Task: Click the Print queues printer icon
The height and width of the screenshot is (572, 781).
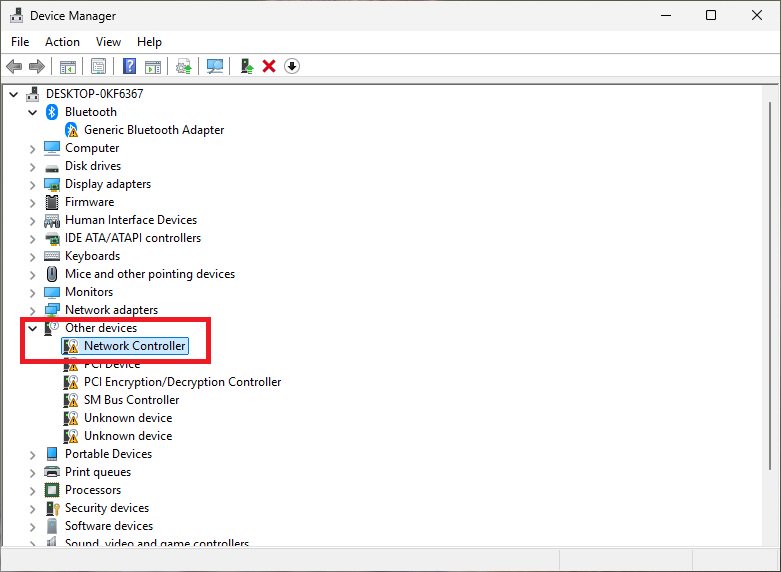Action: tap(52, 472)
